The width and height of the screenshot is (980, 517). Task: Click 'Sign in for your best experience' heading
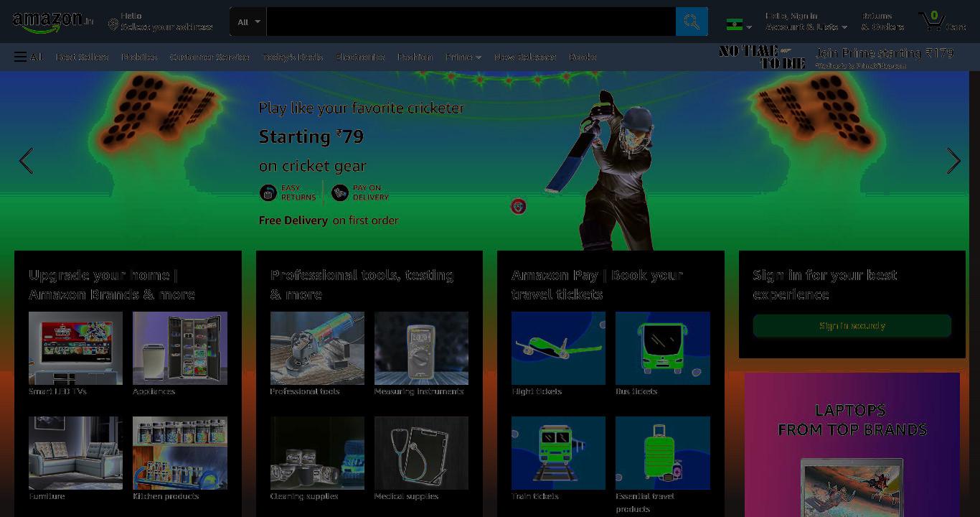[825, 284]
